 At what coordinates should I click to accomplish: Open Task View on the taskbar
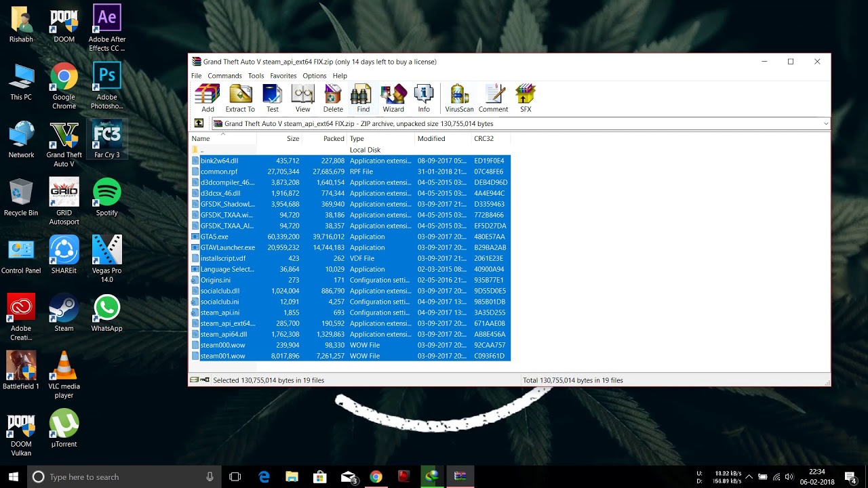(235, 476)
